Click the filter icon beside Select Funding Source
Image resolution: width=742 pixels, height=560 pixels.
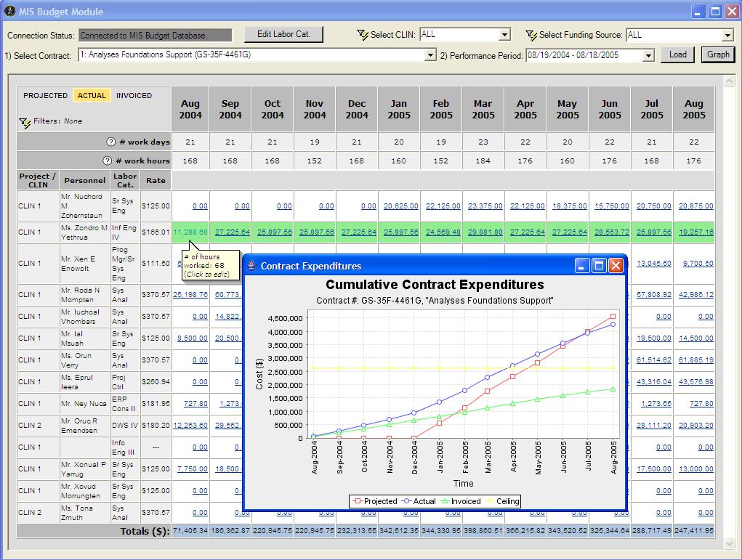pyautogui.click(x=531, y=35)
